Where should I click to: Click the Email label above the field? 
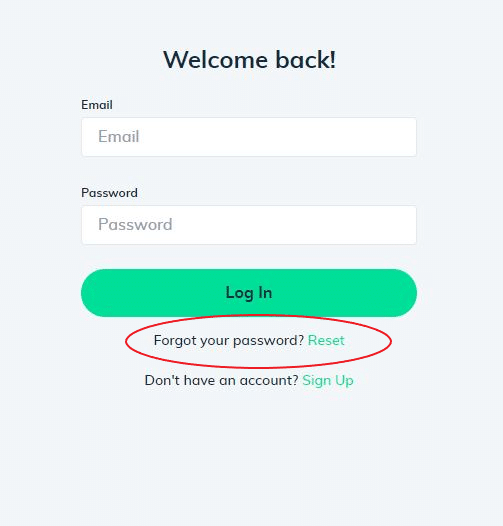tap(97, 105)
